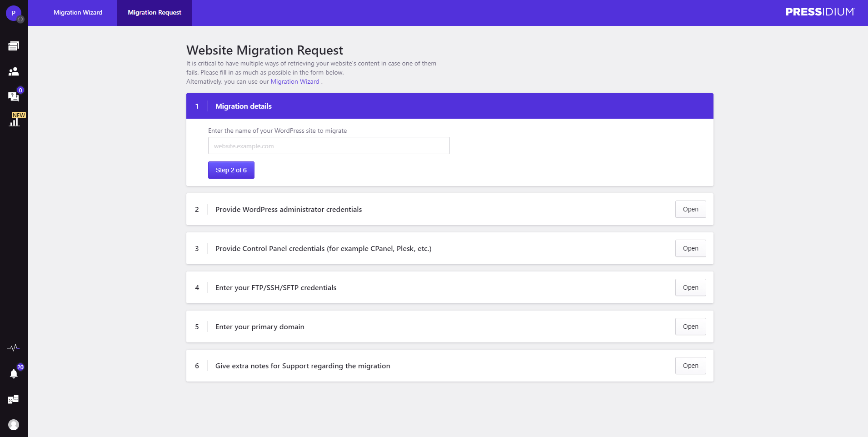Image resolution: width=868 pixels, height=437 pixels.
Task: Expand the primary domain step
Action: [x=690, y=326]
